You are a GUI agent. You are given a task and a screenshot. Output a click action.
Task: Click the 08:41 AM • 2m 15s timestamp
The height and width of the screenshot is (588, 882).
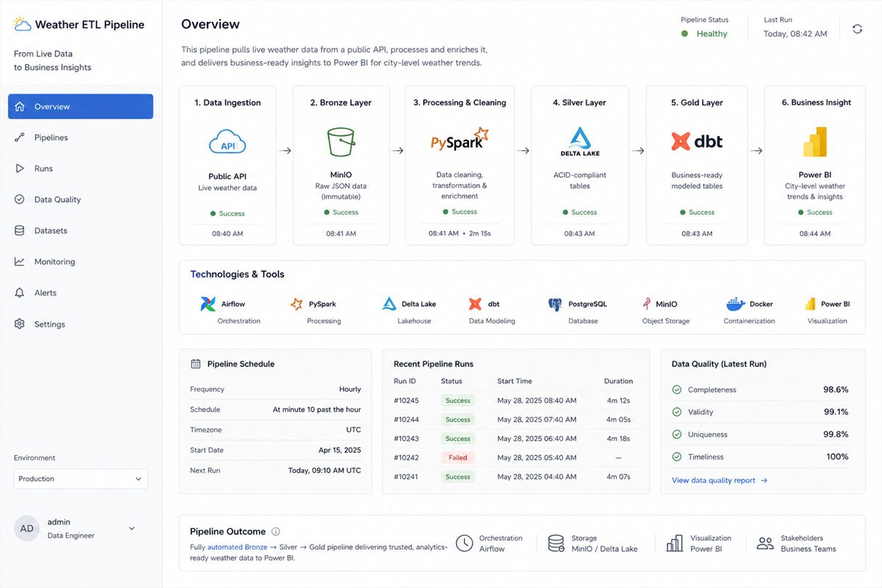459,233
